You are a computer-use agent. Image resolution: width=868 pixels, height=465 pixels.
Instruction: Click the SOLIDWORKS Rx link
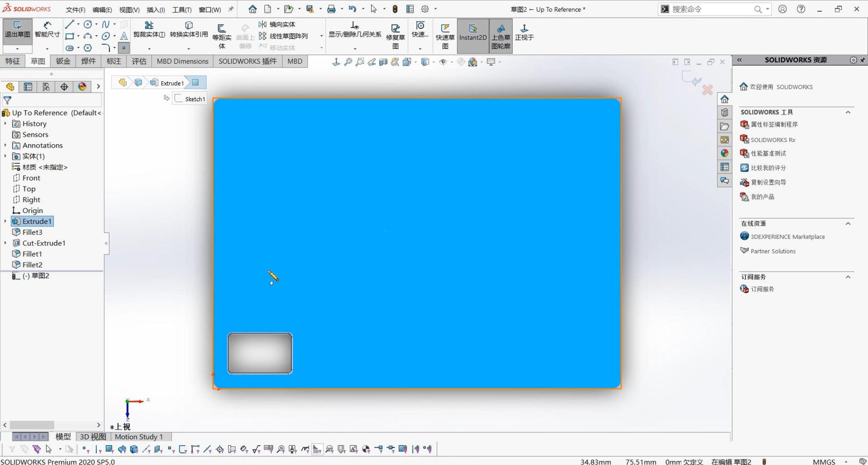[773, 140]
